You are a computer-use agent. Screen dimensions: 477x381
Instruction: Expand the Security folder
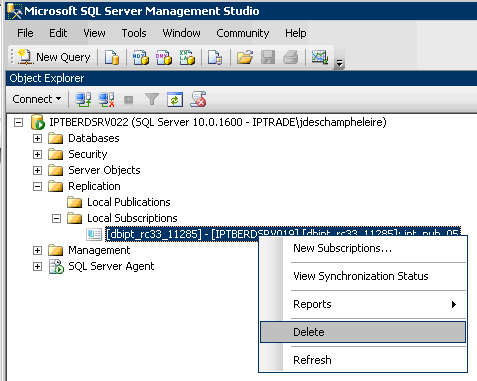[37, 154]
